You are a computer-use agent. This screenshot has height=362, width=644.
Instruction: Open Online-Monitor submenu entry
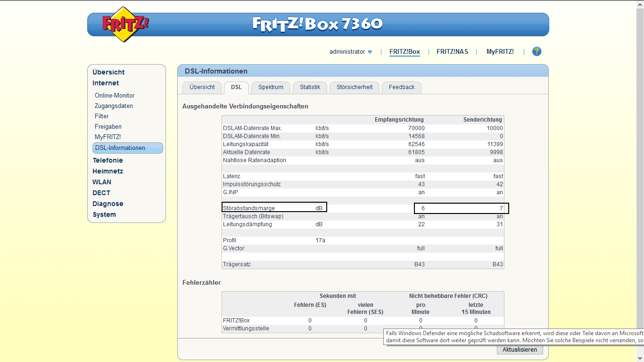[115, 95]
